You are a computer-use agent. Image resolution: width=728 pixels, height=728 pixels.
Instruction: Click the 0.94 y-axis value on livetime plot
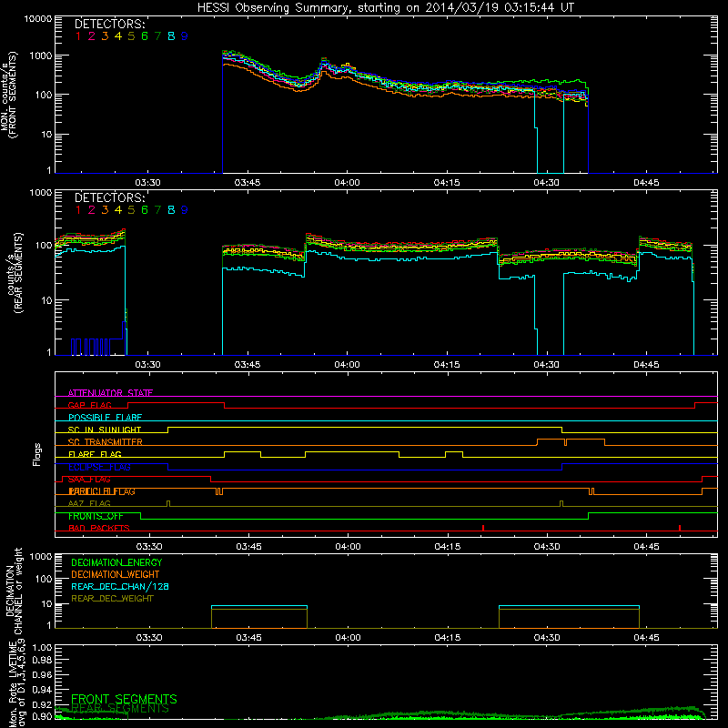(43, 690)
